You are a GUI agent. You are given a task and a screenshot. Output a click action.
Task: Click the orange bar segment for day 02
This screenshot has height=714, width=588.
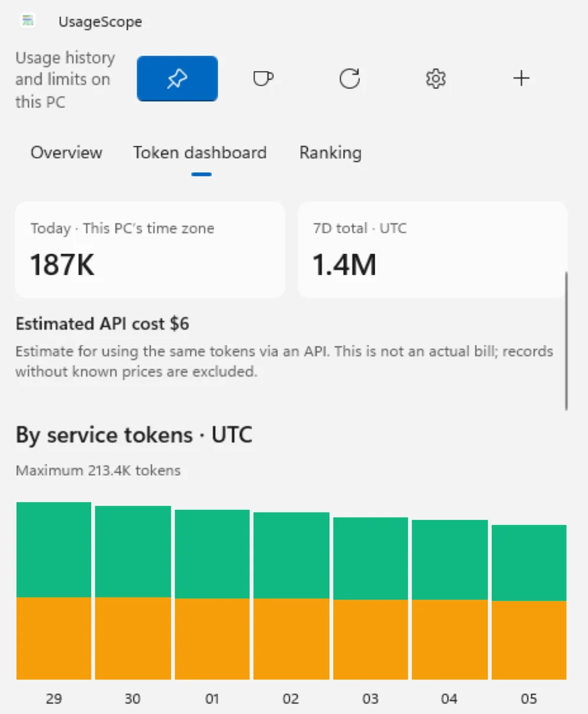[x=291, y=639]
